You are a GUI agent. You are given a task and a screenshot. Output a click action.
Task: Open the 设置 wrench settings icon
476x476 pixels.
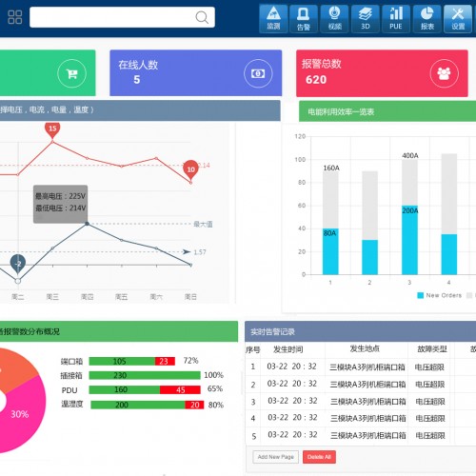458,18
